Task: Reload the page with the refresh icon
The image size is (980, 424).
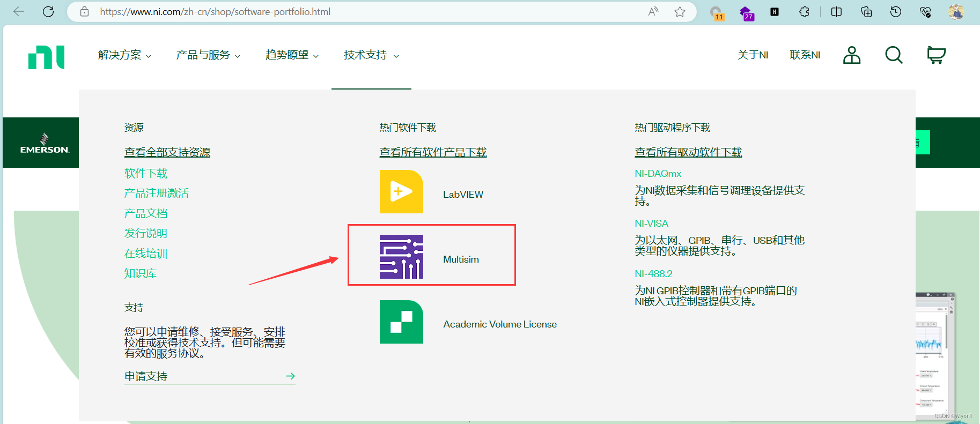Action: point(48,11)
